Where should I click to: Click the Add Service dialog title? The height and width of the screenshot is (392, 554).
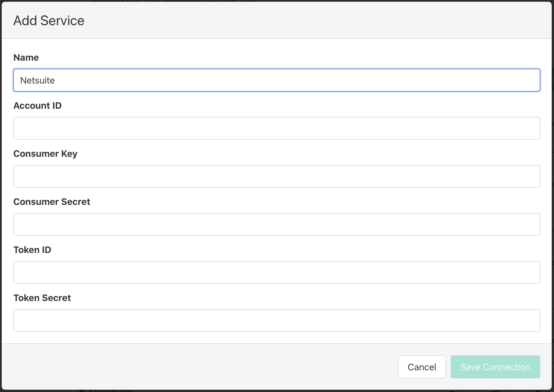[x=49, y=21]
